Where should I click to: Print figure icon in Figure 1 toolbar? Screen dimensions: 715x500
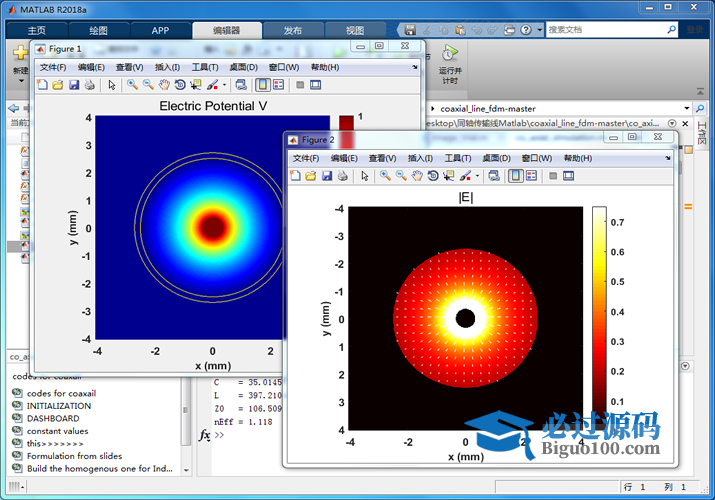pos(90,85)
